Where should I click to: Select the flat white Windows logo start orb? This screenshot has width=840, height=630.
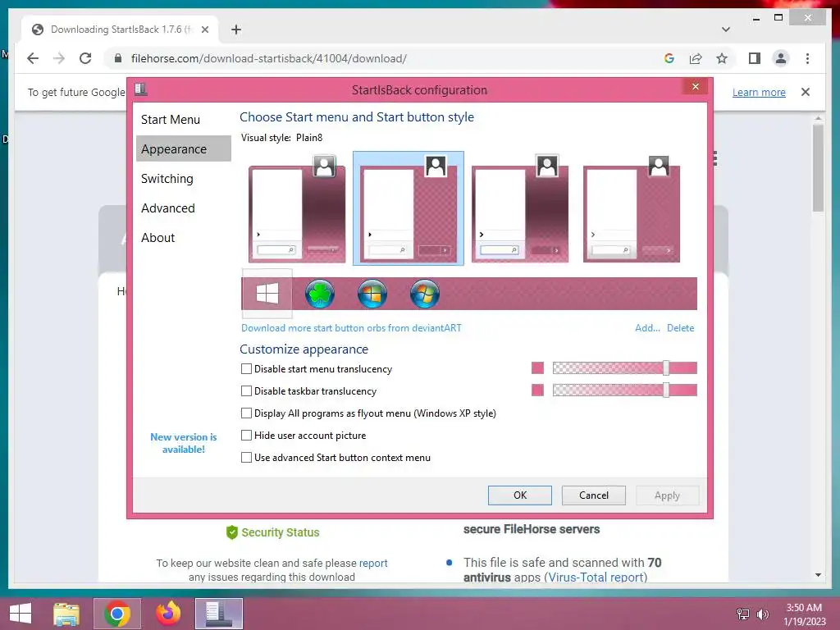click(267, 294)
